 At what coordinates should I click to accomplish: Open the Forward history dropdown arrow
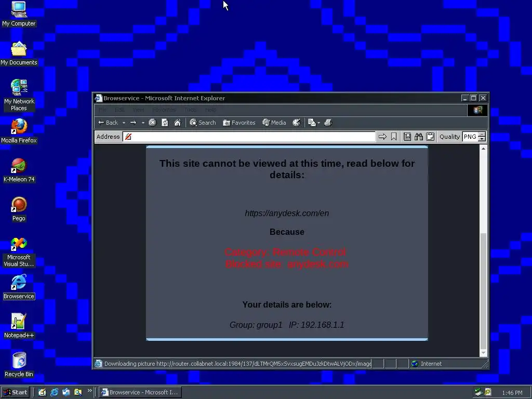pyautogui.click(x=143, y=123)
